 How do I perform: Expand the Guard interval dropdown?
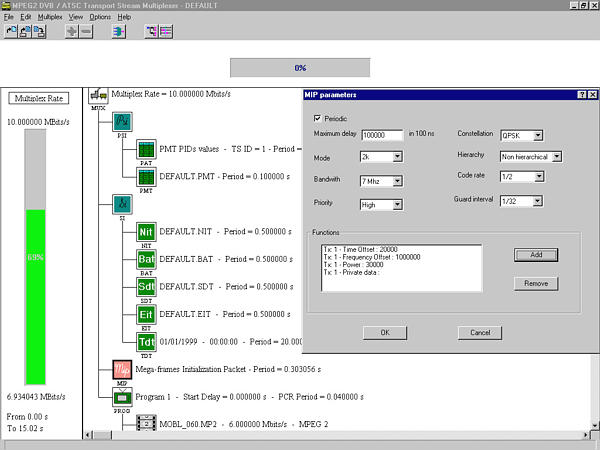(x=537, y=202)
